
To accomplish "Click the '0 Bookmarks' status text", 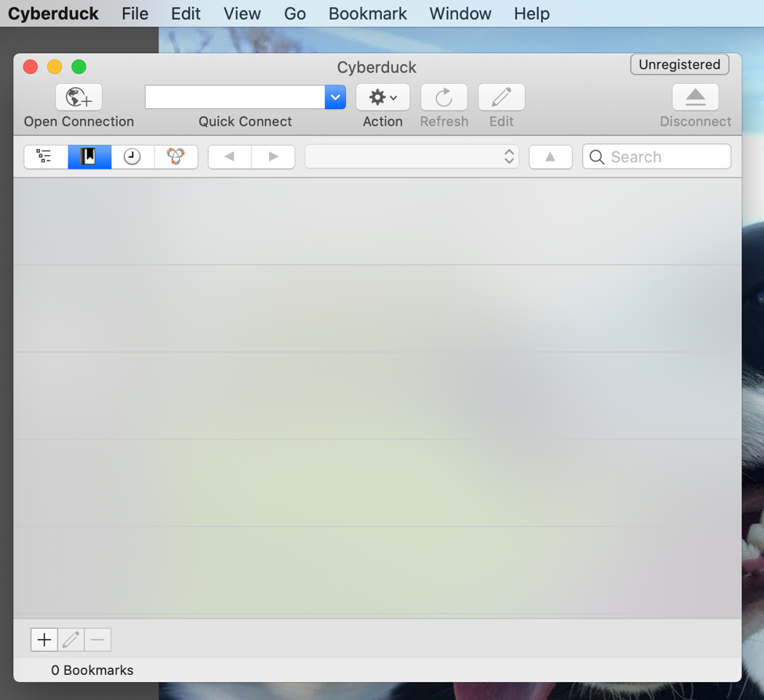I will [92, 669].
